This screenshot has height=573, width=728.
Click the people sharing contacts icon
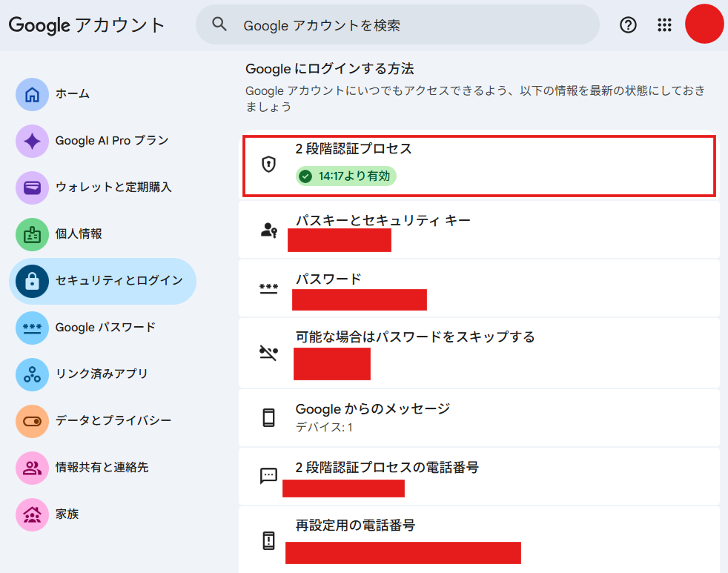tap(32, 468)
